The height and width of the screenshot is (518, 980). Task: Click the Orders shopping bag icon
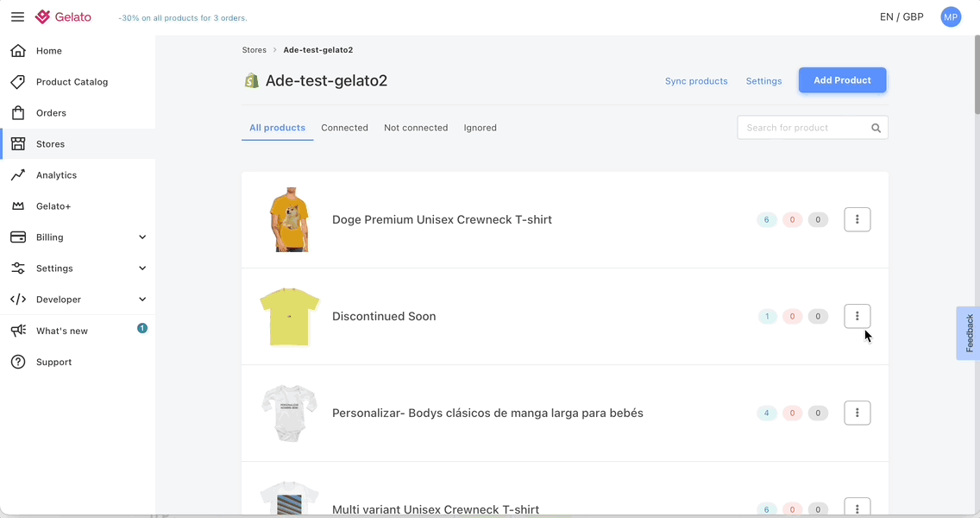coord(18,112)
